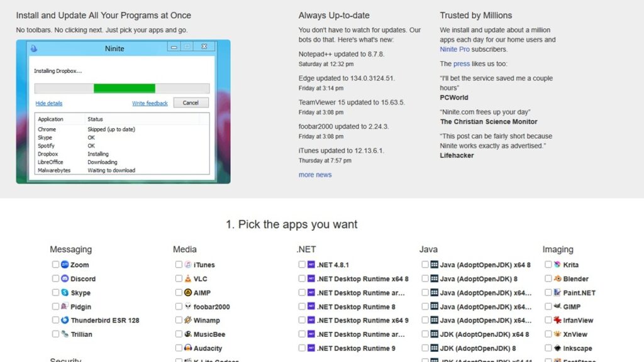Click the Blender app icon

pos(557,278)
